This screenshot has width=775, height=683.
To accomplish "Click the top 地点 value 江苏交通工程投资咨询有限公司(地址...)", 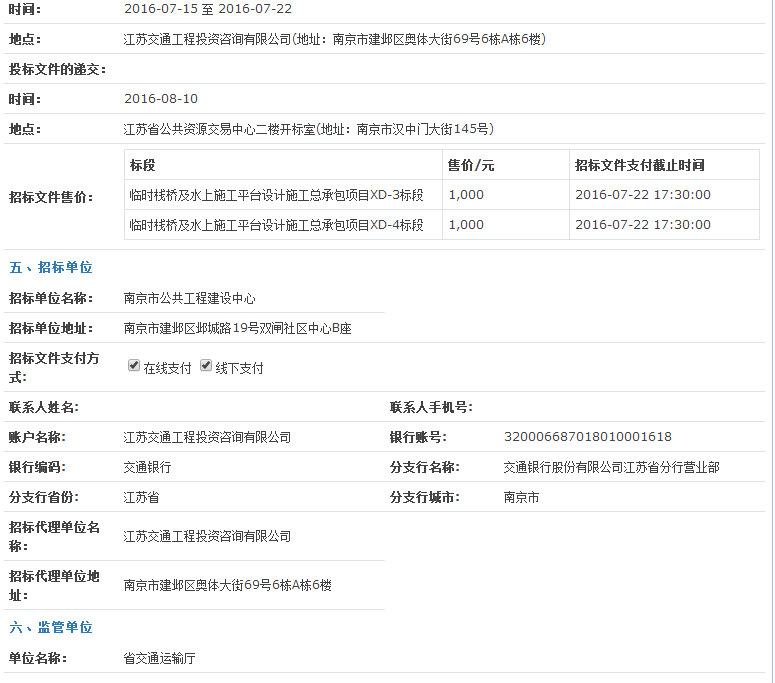I will point(335,39).
